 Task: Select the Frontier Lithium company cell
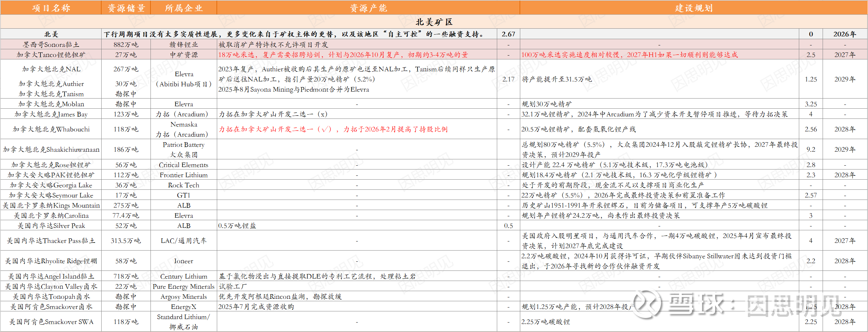(x=184, y=175)
